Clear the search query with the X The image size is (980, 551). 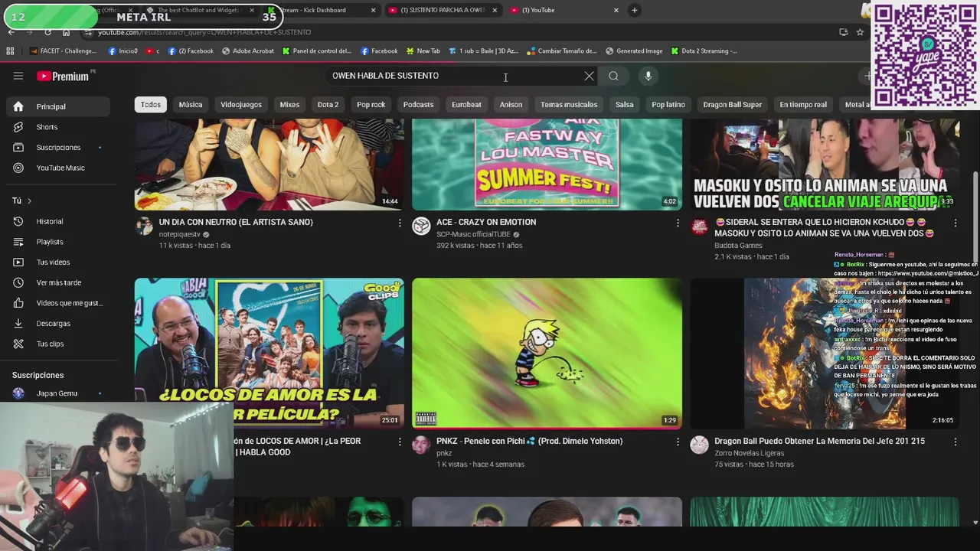point(589,76)
